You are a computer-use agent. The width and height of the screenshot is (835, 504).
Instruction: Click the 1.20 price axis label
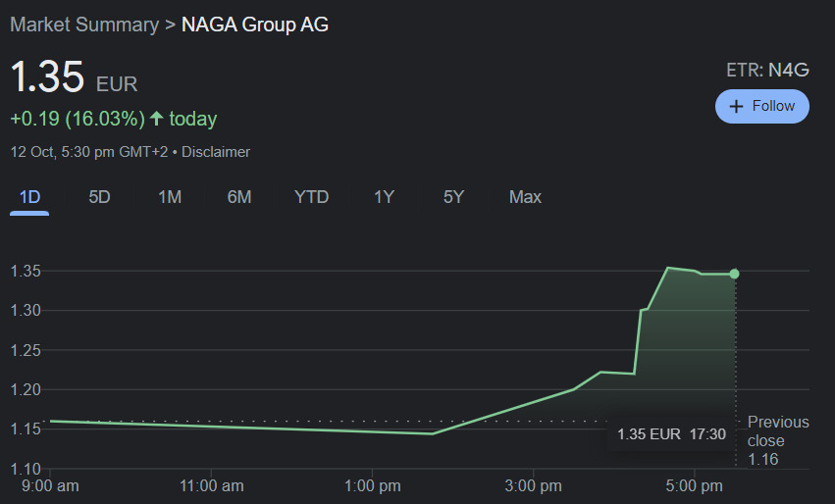tap(26, 389)
